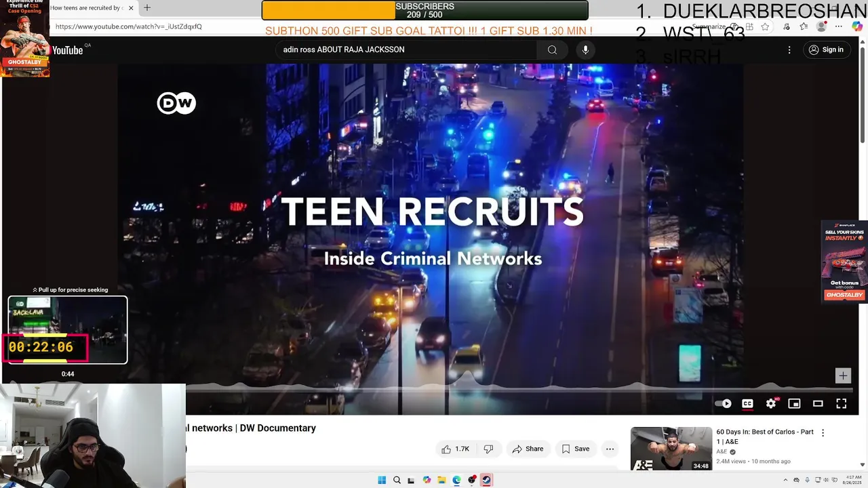Open the 60 Days In video thumbnail
Viewport: 868px width, 488px height.
[x=671, y=449]
